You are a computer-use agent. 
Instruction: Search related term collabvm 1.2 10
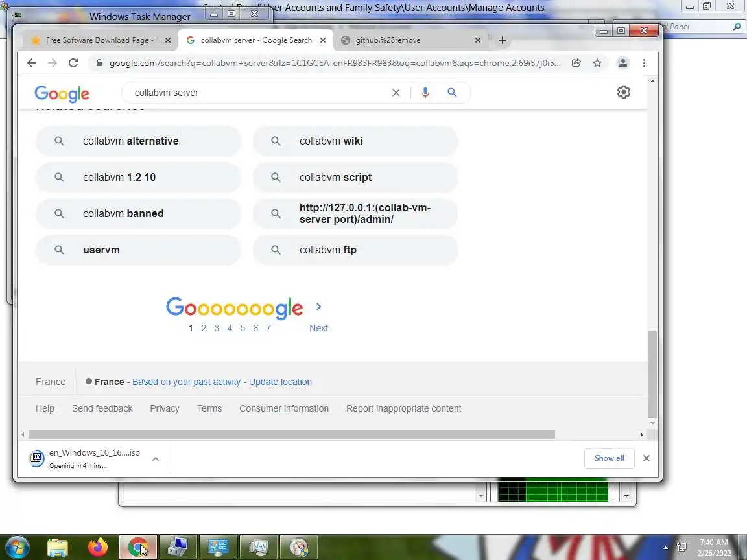tap(138, 177)
